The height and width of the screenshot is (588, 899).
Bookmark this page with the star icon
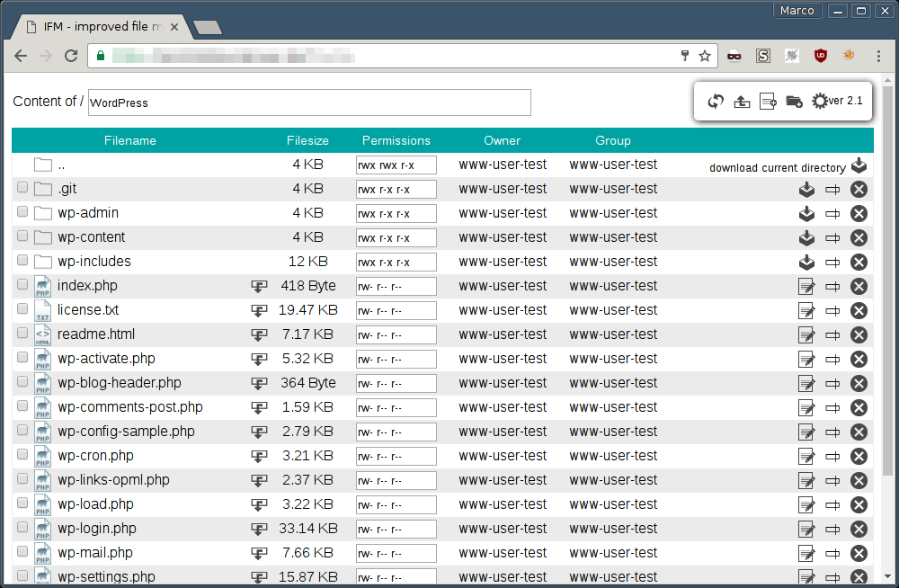click(x=705, y=56)
